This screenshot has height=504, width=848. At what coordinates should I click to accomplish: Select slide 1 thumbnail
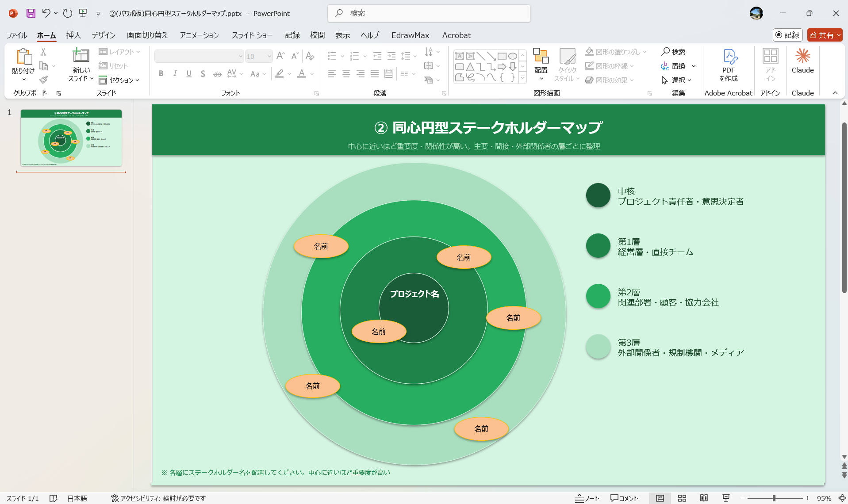[71, 138]
